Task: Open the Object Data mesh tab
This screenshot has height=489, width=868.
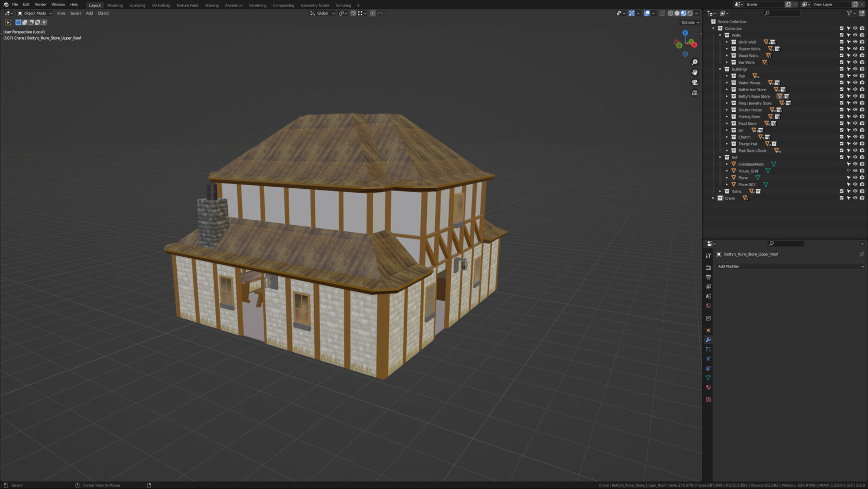Action: point(708,378)
